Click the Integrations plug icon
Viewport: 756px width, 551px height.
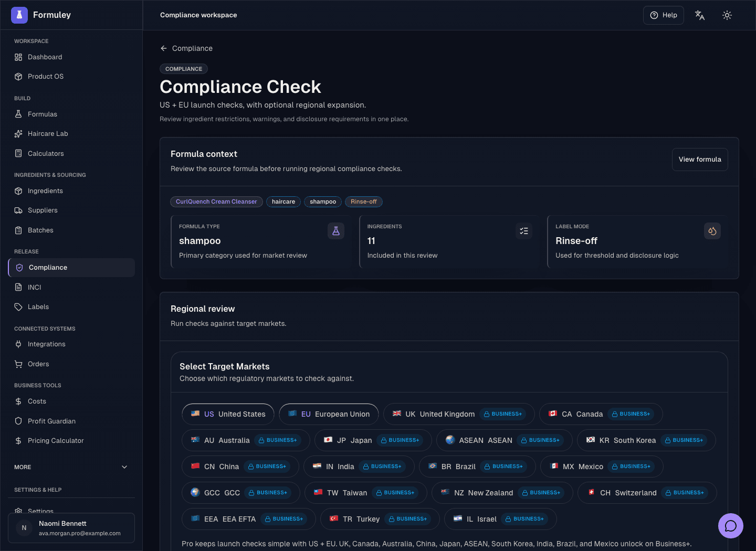18,344
